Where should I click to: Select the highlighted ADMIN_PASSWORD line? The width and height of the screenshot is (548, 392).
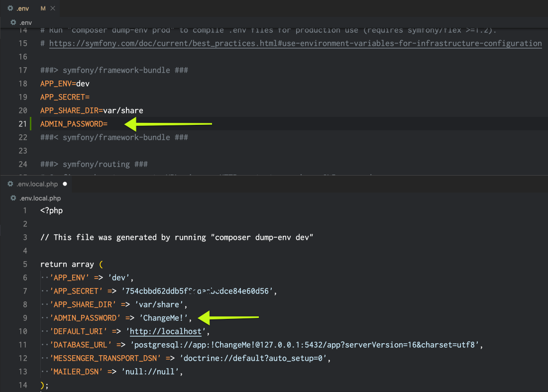tap(74, 123)
